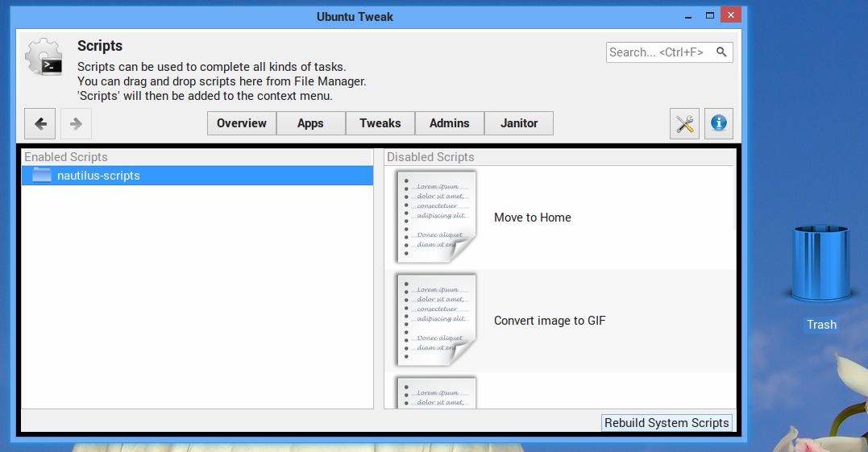The image size is (868, 452).
Task: Select the nautilus-scripts folder icon
Action: (42, 176)
